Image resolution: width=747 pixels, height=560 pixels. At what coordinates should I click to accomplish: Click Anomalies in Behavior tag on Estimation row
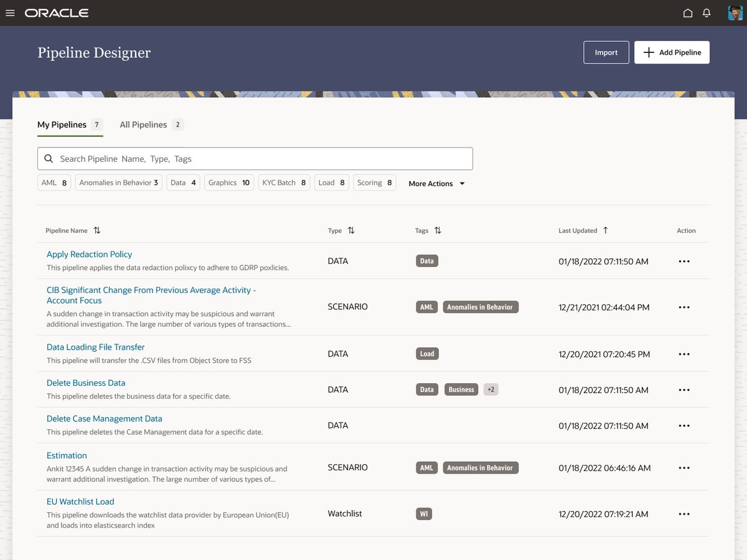point(481,467)
